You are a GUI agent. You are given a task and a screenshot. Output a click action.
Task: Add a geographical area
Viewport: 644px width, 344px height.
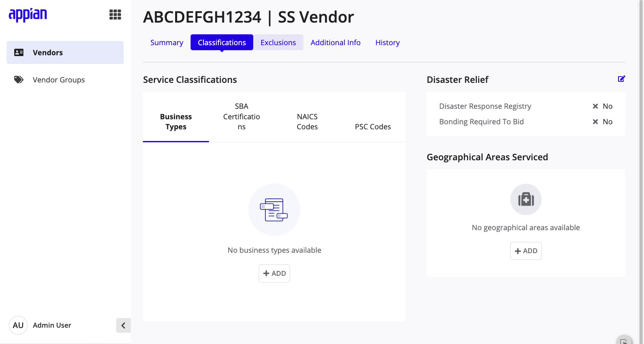coord(526,251)
